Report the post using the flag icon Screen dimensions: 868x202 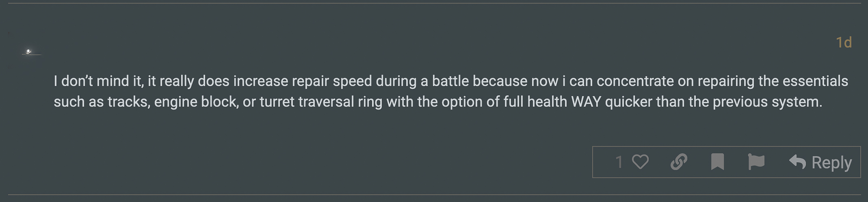click(x=756, y=162)
